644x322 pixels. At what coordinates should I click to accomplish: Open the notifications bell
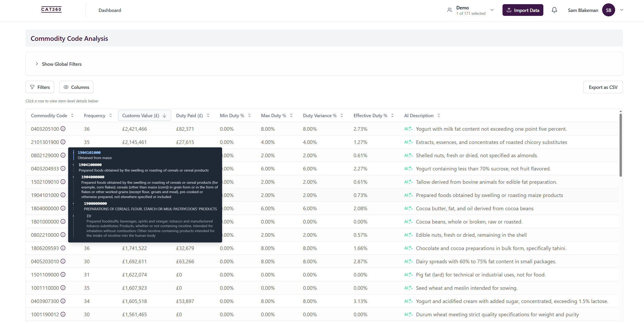pos(554,10)
